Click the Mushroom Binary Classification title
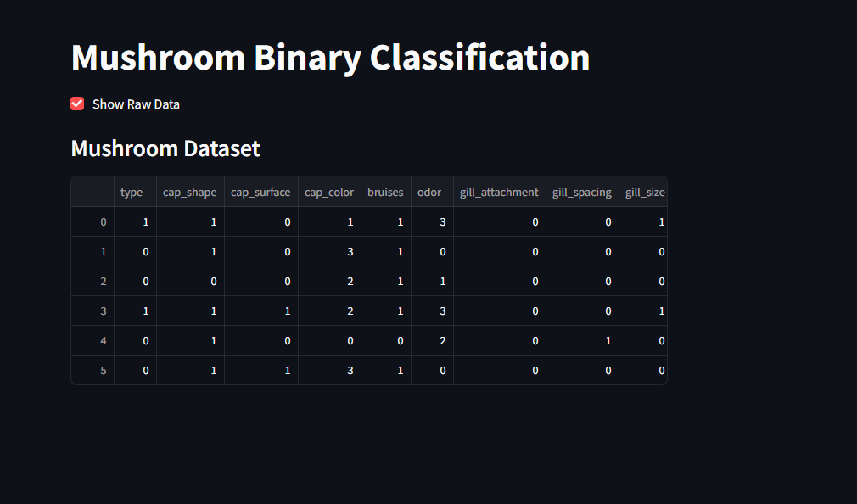 tap(330, 57)
